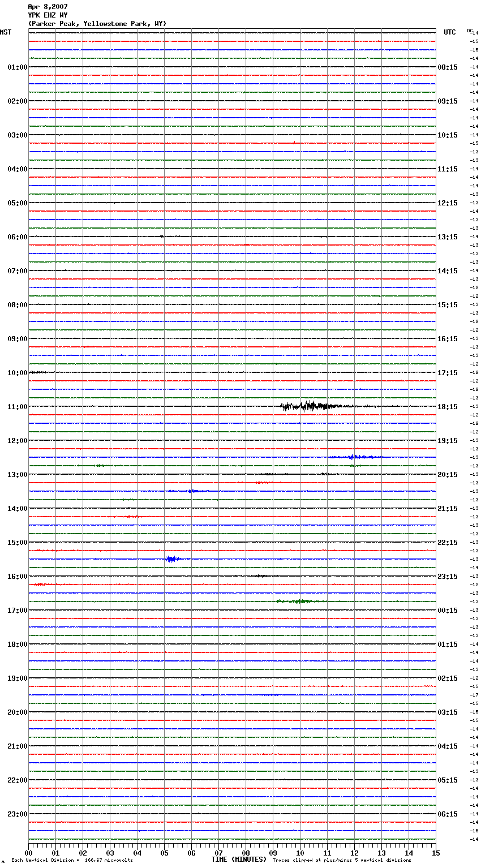Click the 12:15 UTC time label
Viewport: 481px width, 868px height.
448,203
